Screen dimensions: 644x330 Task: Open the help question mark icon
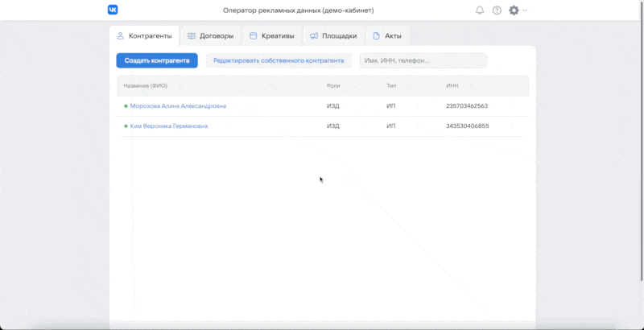click(497, 10)
